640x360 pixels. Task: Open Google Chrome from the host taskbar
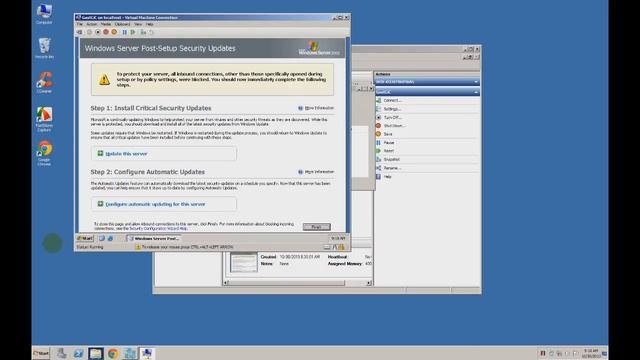(113, 353)
